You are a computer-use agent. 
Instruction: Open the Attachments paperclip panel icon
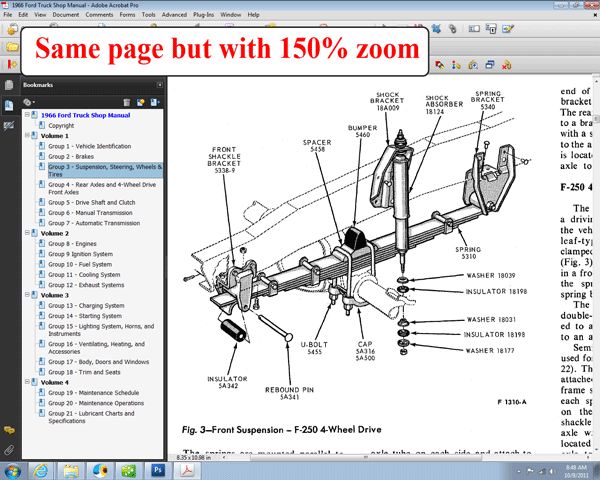pyautogui.click(x=9, y=450)
